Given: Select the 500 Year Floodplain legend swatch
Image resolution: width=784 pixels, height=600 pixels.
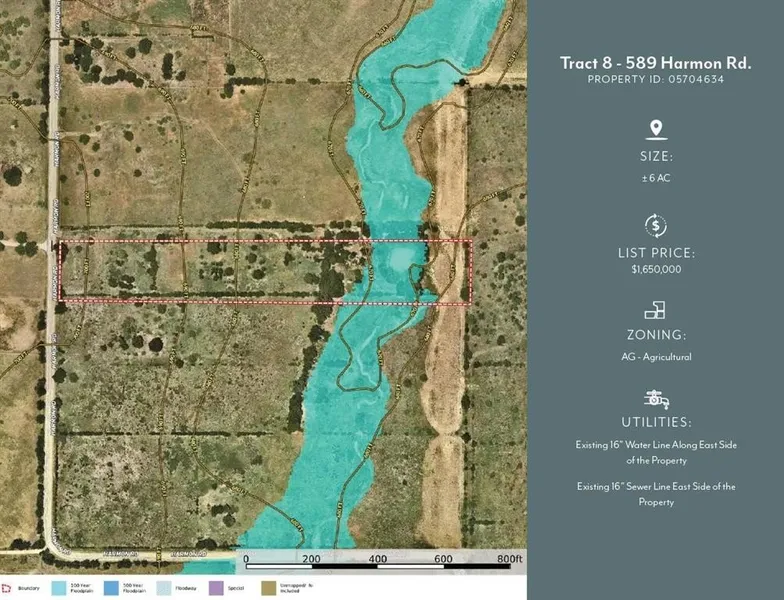Looking at the screenshot, I should (111, 590).
